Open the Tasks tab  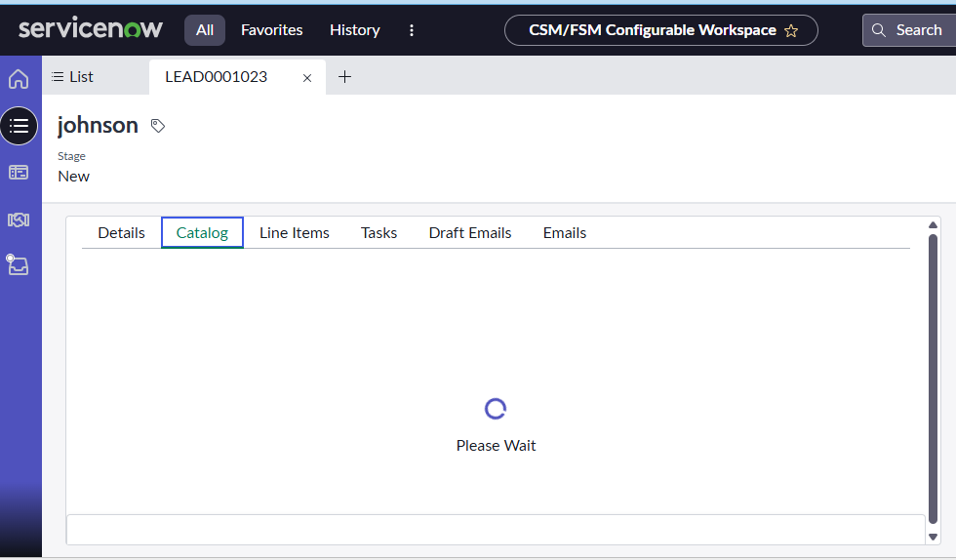(378, 232)
